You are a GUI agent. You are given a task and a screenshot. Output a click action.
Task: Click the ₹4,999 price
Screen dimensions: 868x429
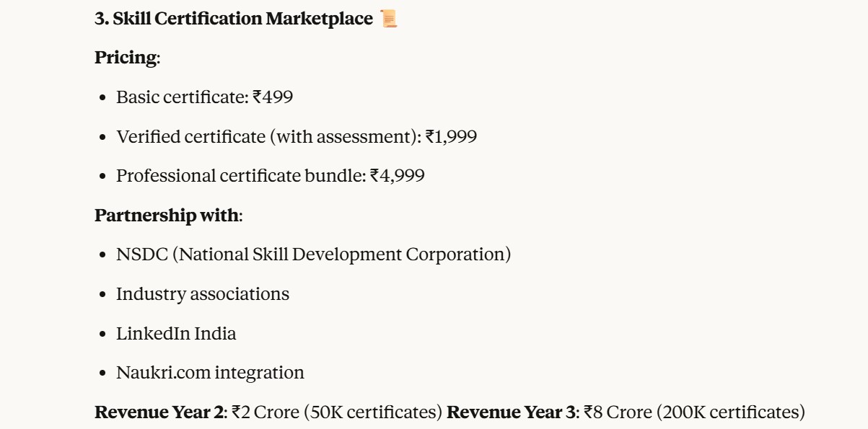(x=398, y=176)
